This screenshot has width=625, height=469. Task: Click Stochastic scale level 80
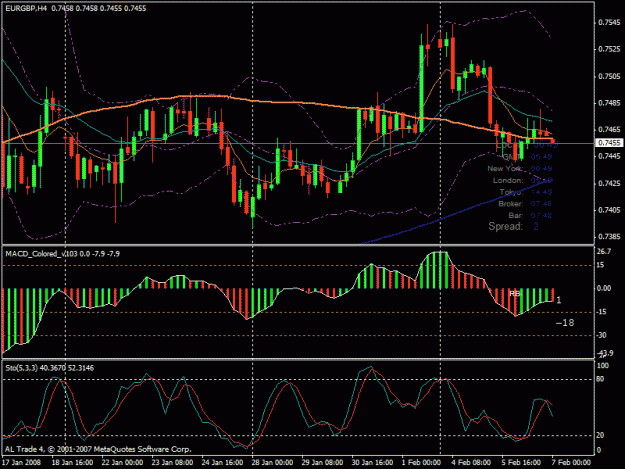click(600, 379)
